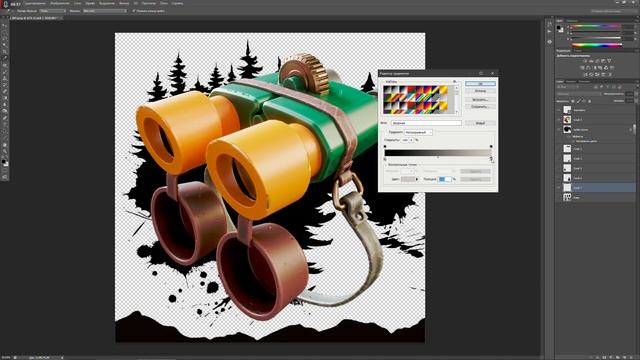
Task: Select the Shape tool
Action: (4, 138)
